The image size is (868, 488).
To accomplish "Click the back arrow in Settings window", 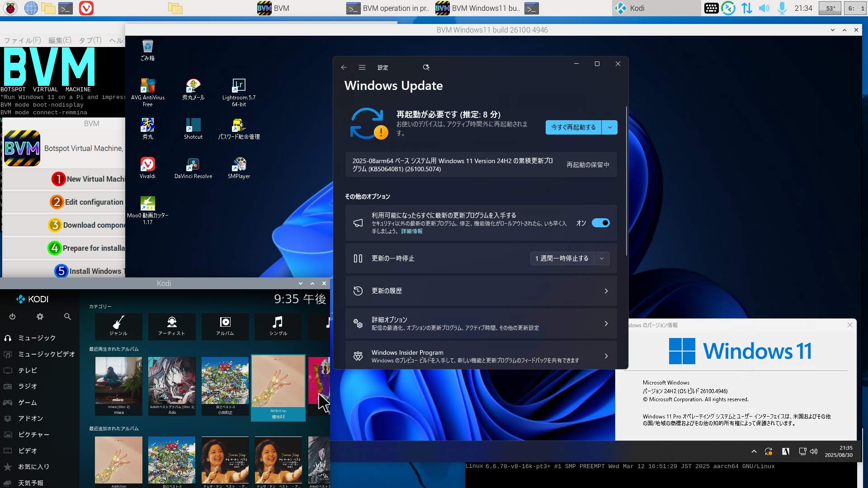I will pyautogui.click(x=344, y=67).
